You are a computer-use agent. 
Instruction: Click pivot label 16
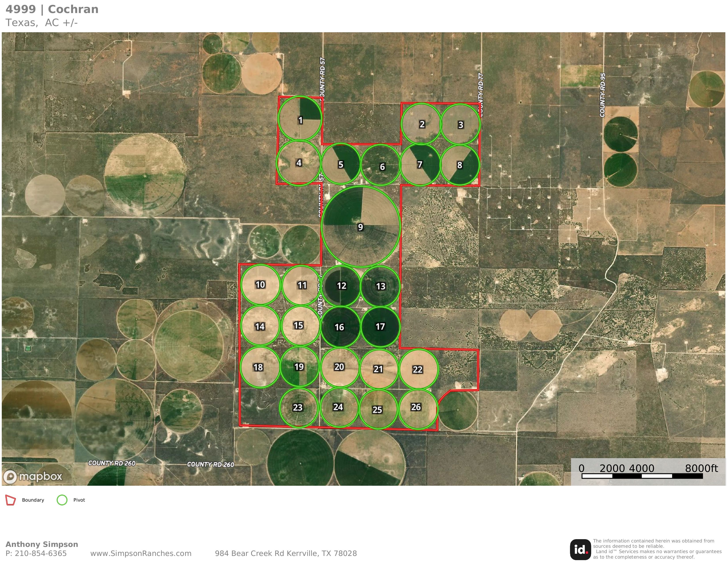coord(339,327)
